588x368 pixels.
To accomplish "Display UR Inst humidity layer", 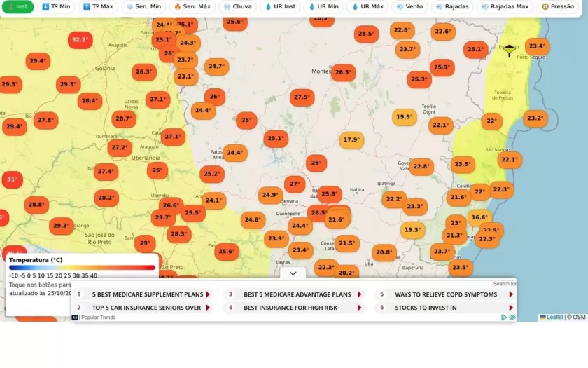I will (x=280, y=6).
